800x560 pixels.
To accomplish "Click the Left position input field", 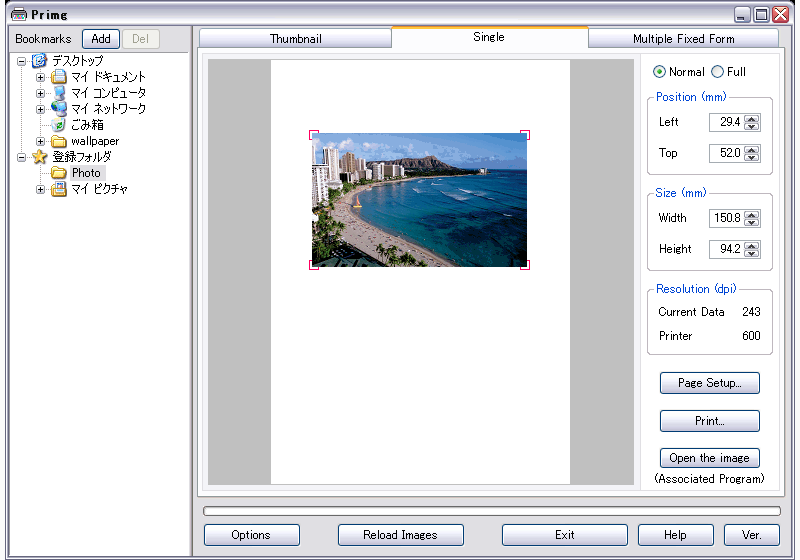I will tap(727, 122).
